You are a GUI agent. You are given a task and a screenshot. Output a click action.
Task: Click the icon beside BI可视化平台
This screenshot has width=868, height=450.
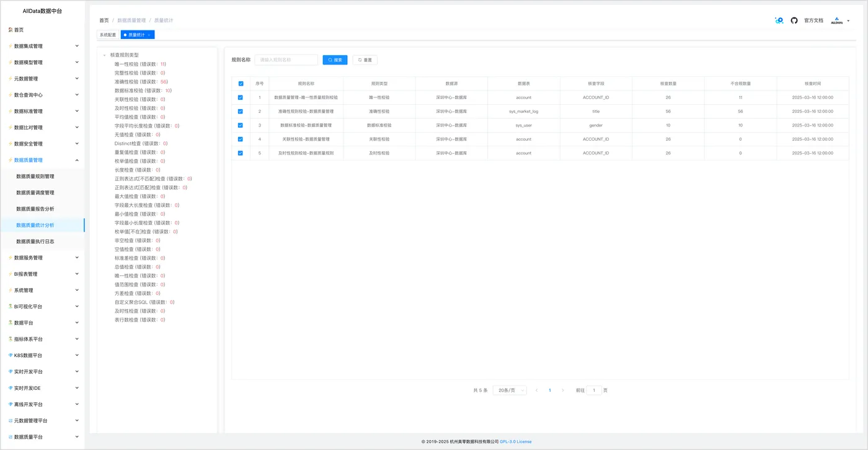point(11,306)
